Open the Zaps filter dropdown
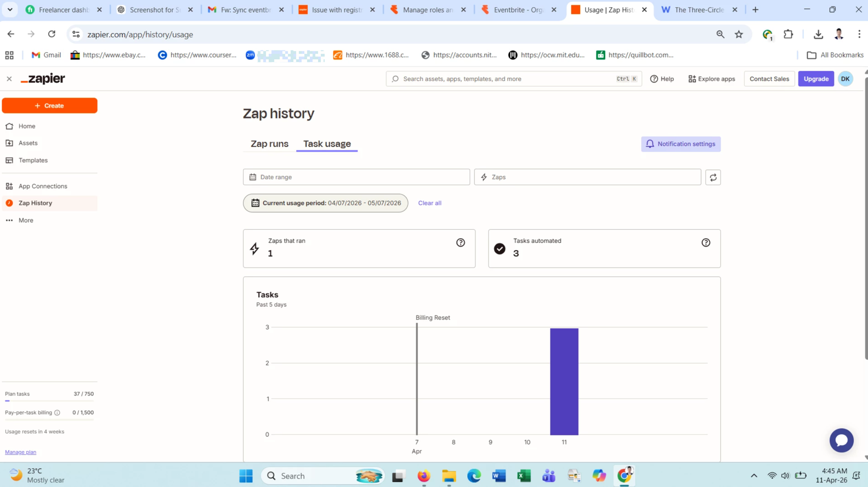Screen dimensions: 868x487 tap(587, 177)
